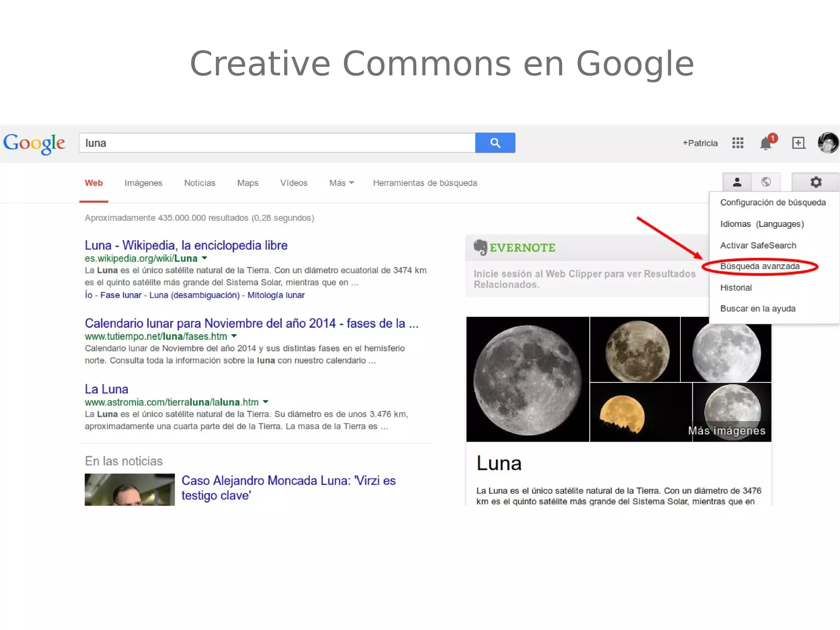The height and width of the screenshot is (630, 840).
Task: Open the Luna Wikipedia result
Action: pyautogui.click(x=185, y=245)
